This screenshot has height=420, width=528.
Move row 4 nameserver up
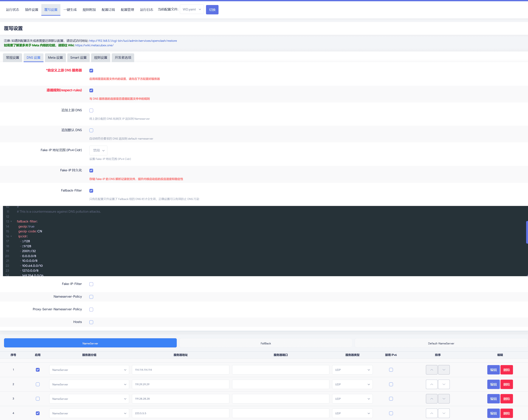pyautogui.click(x=432, y=413)
